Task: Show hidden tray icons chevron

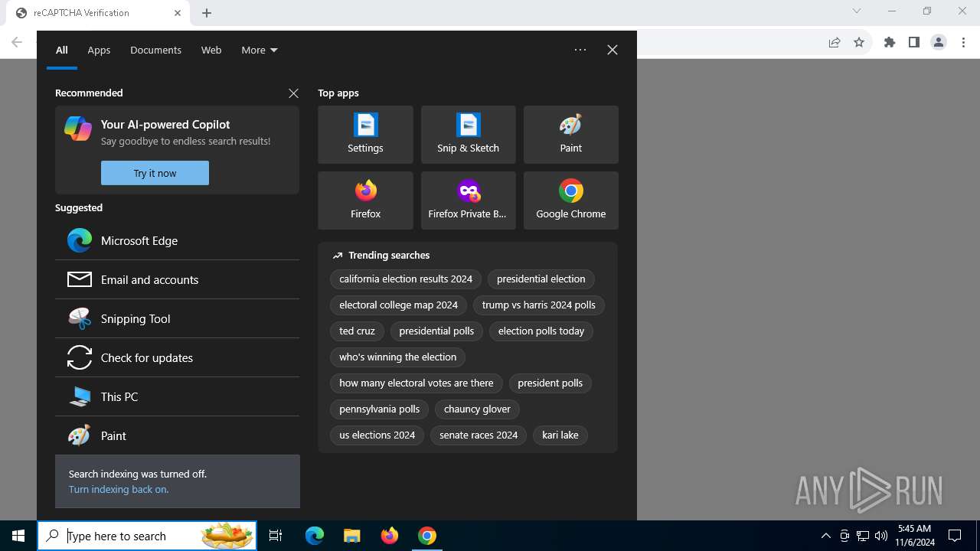Action: coord(826,536)
